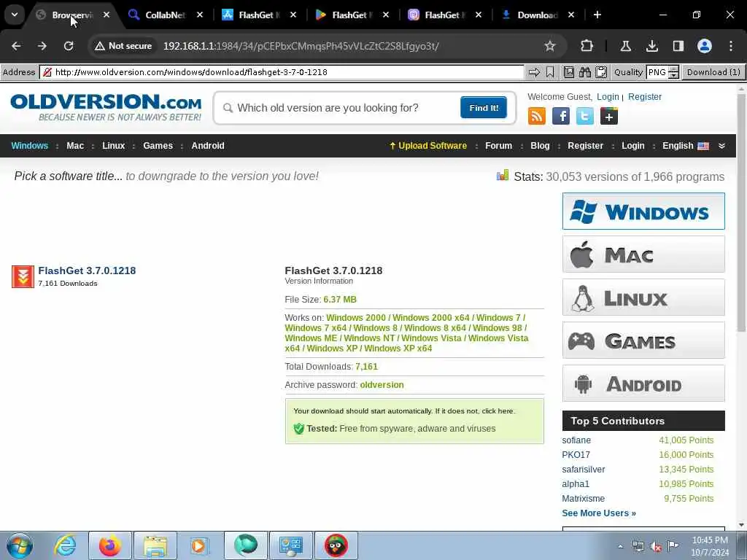
Task: Switch to the FlashGet tab with App Store icon
Action: [259, 15]
